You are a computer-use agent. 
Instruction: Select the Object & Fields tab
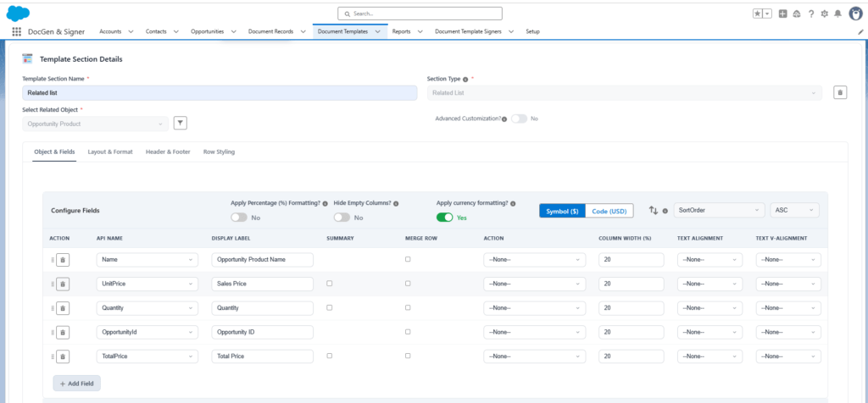click(x=54, y=152)
